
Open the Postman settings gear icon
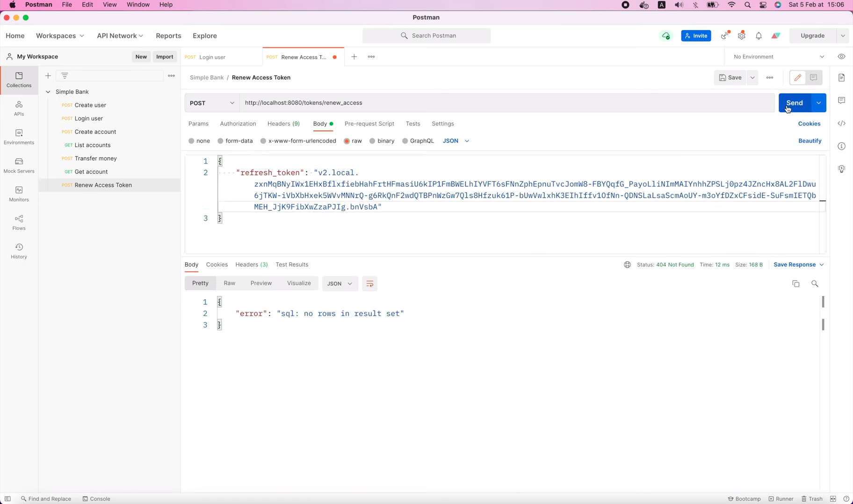pos(742,36)
